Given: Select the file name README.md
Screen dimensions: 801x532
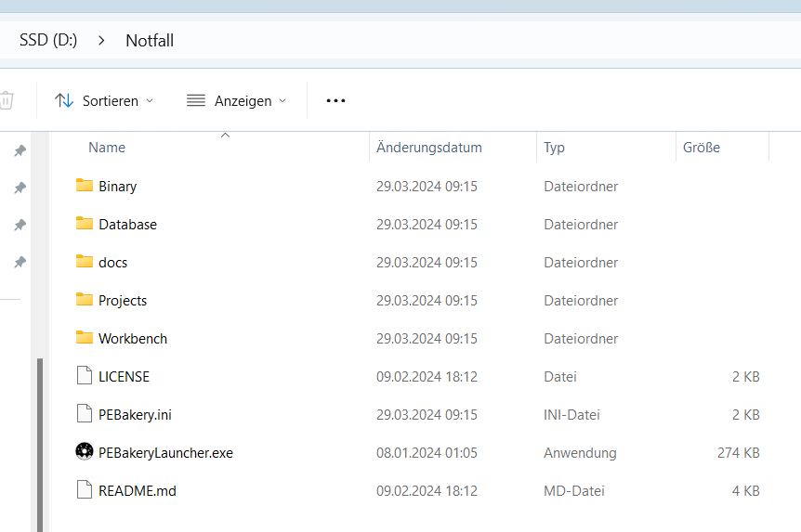Looking at the screenshot, I should coord(138,490).
